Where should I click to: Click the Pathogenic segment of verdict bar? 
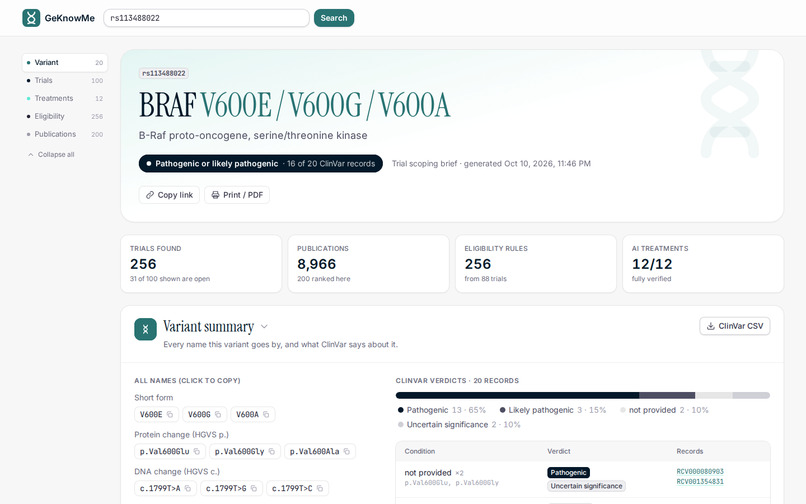pyautogui.click(x=517, y=395)
